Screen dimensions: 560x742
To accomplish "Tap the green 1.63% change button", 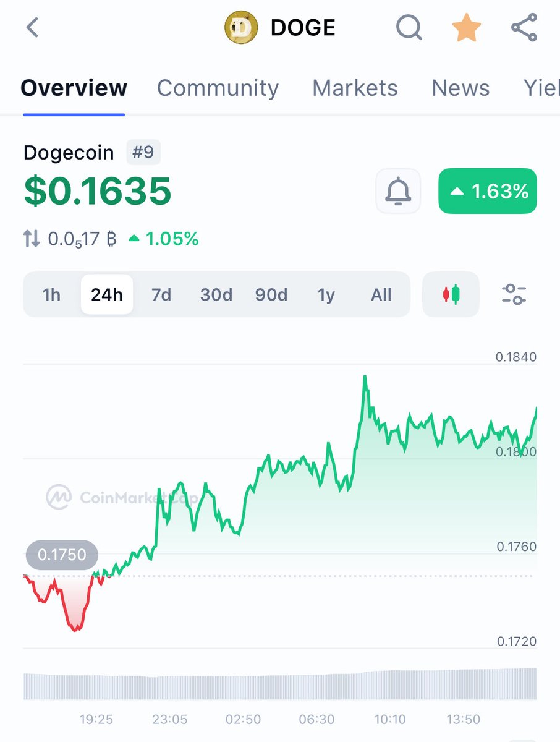I will [488, 191].
